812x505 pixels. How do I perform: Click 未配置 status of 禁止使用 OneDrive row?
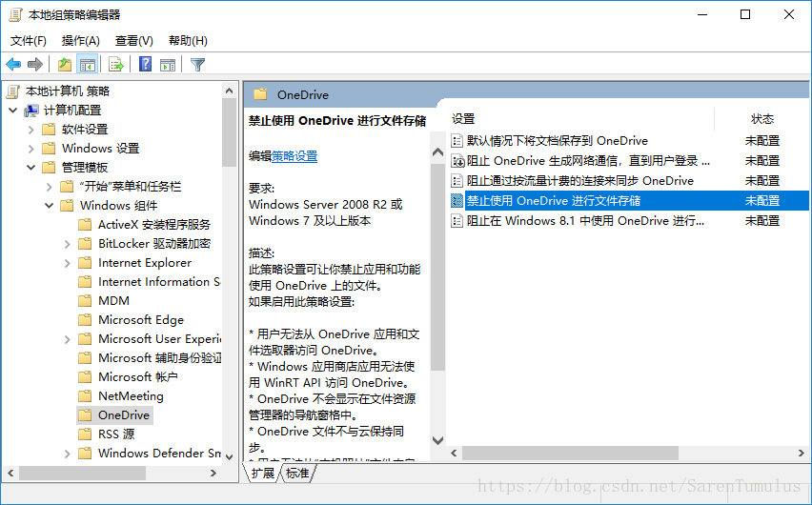pyautogui.click(x=762, y=201)
